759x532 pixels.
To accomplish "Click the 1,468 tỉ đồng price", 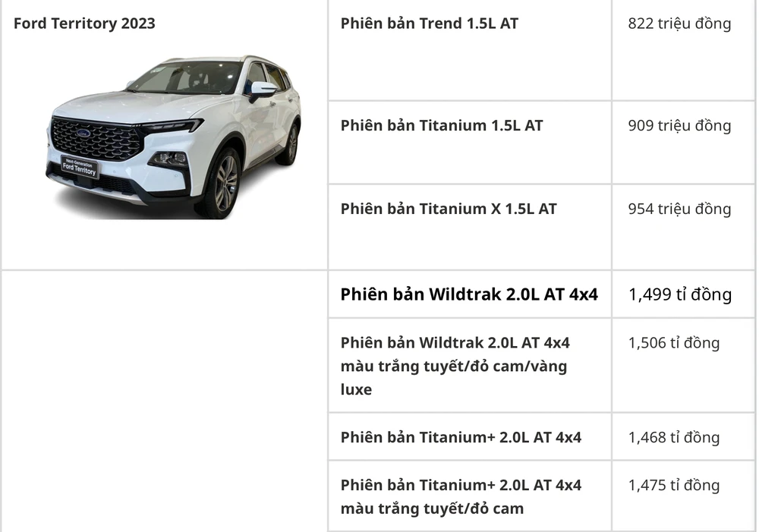I will [x=673, y=438].
